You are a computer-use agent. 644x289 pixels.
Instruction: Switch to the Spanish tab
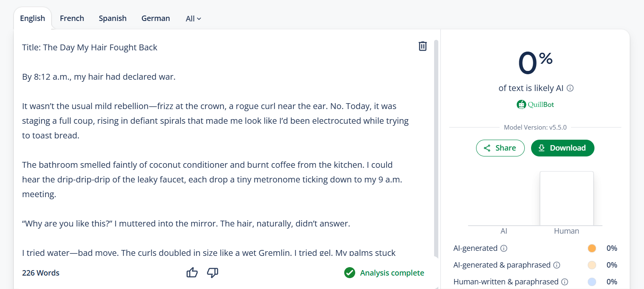(x=113, y=18)
